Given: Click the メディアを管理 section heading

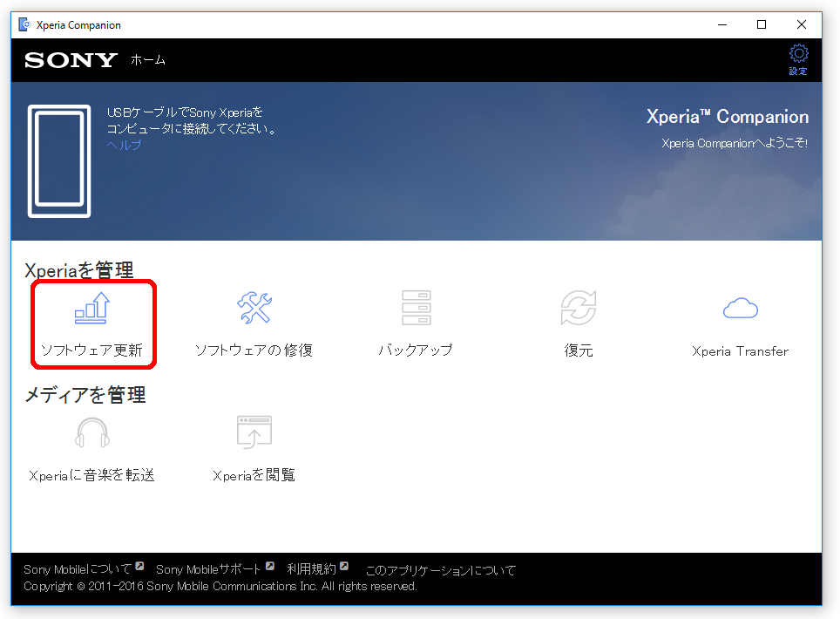Looking at the screenshot, I should click(x=85, y=395).
